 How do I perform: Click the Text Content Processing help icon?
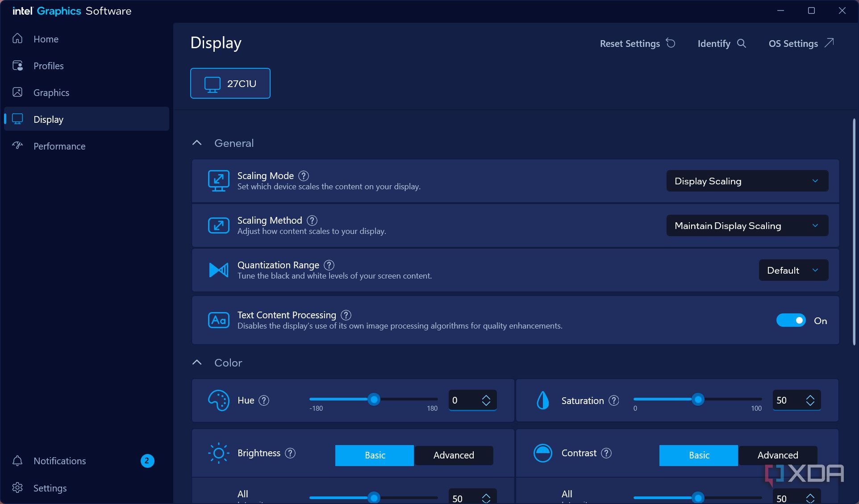pos(346,315)
